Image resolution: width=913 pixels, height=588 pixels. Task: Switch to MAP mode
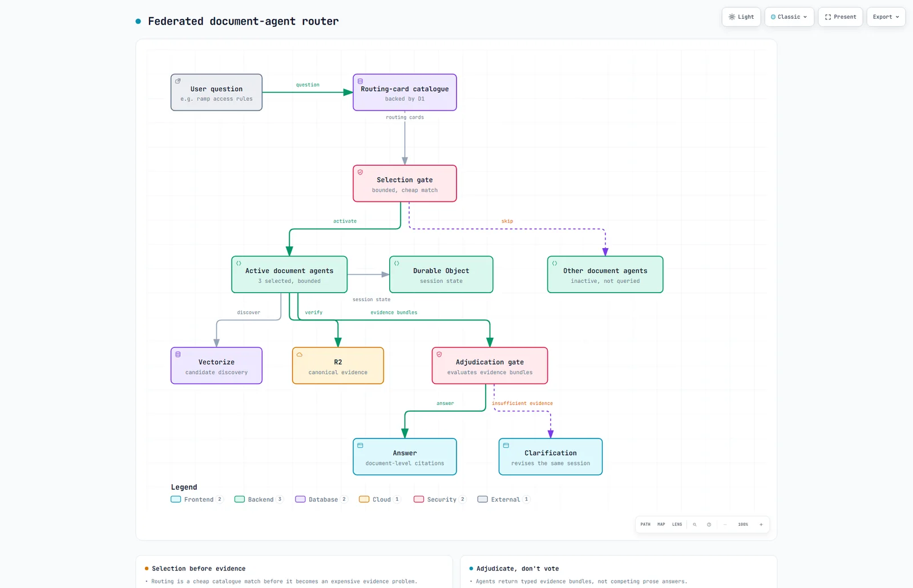[x=661, y=524]
